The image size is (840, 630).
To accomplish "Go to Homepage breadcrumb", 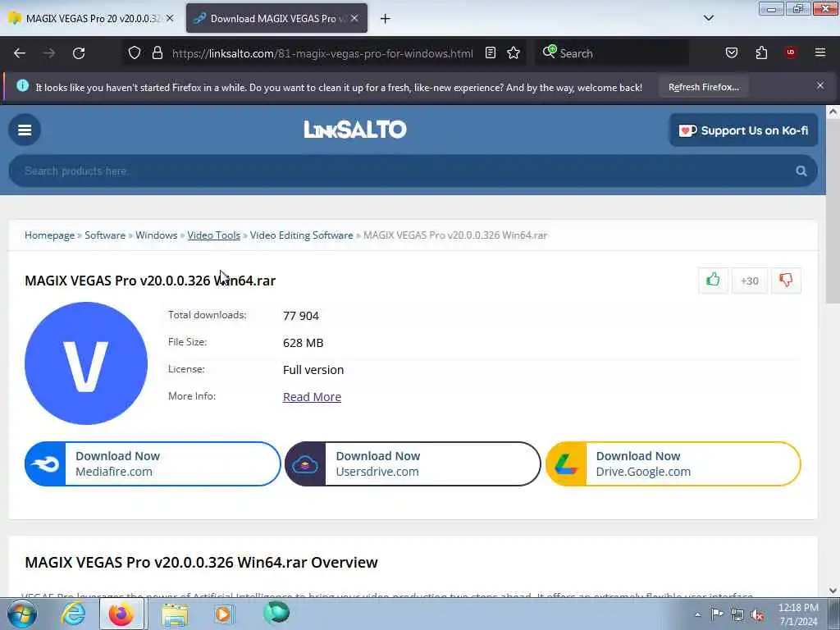I will pos(50,235).
